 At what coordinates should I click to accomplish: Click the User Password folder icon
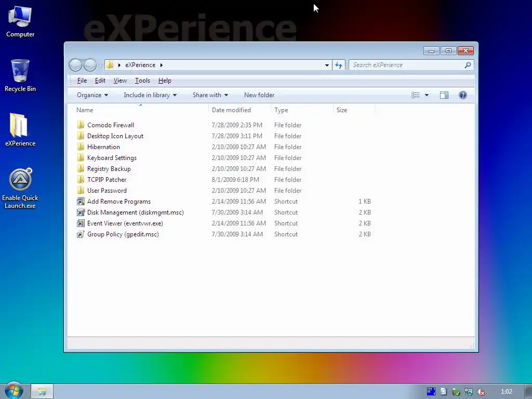coord(81,190)
